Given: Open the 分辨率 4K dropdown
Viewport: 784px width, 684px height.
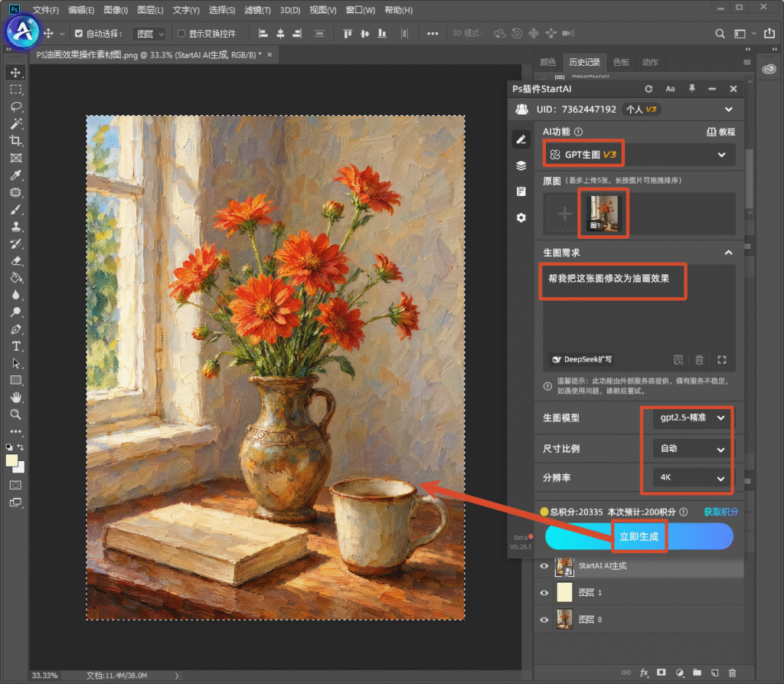Looking at the screenshot, I should coord(691,477).
